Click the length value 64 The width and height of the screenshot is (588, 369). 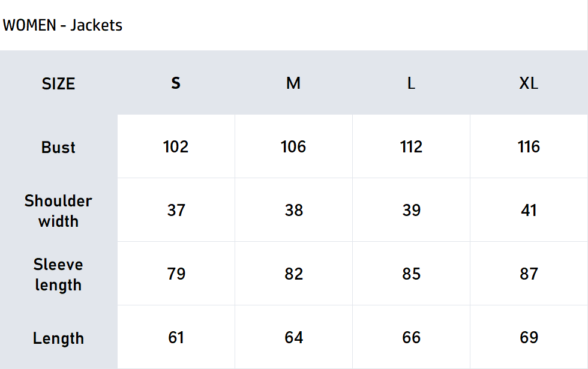[293, 338]
